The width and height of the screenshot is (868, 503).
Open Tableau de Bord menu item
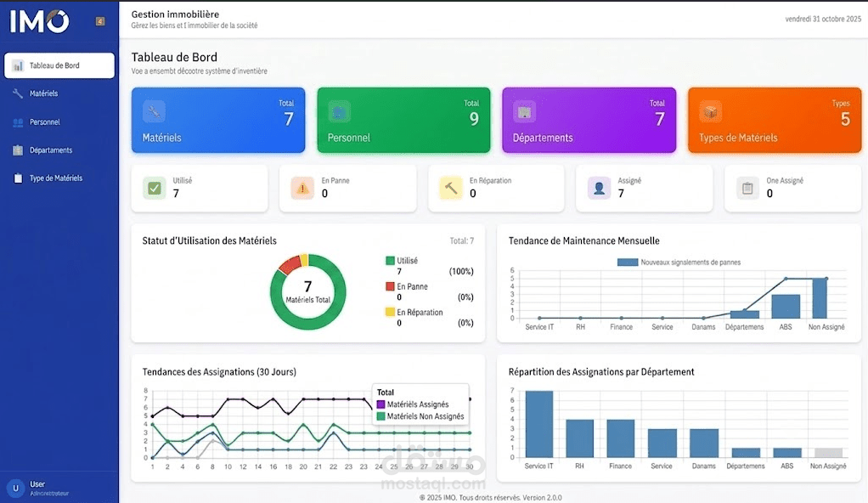point(59,65)
